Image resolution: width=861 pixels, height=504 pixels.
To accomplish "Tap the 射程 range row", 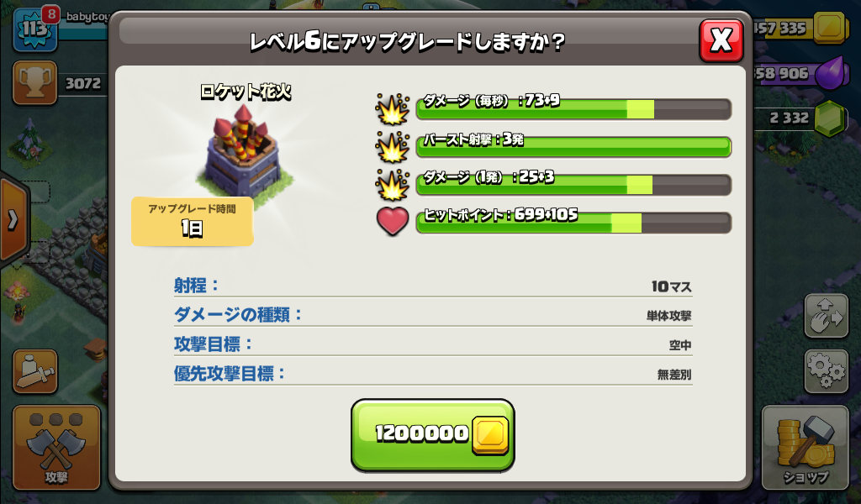I will (433, 286).
